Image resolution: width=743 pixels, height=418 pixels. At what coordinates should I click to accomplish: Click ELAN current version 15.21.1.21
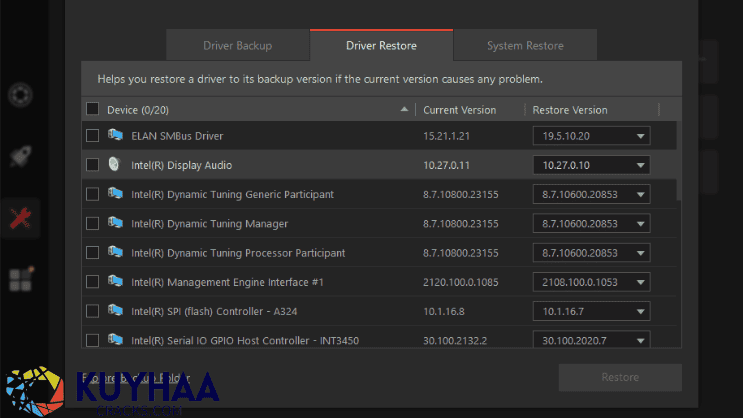pos(446,136)
